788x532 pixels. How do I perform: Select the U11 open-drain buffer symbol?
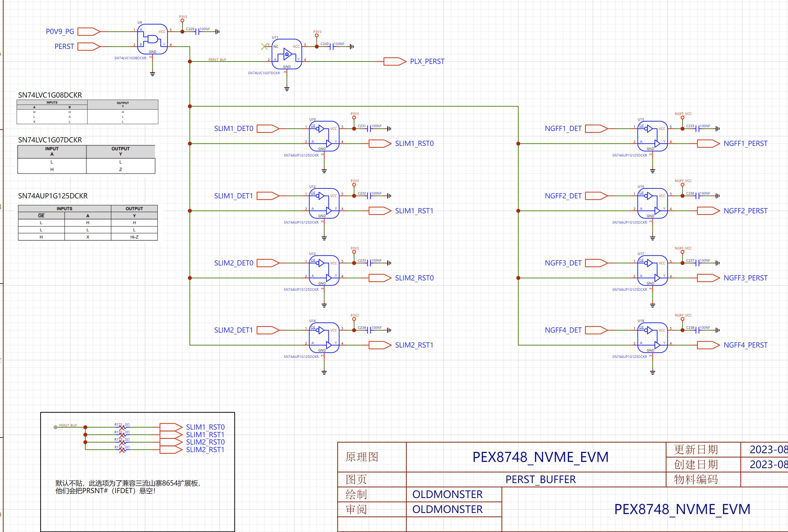pos(287,54)
